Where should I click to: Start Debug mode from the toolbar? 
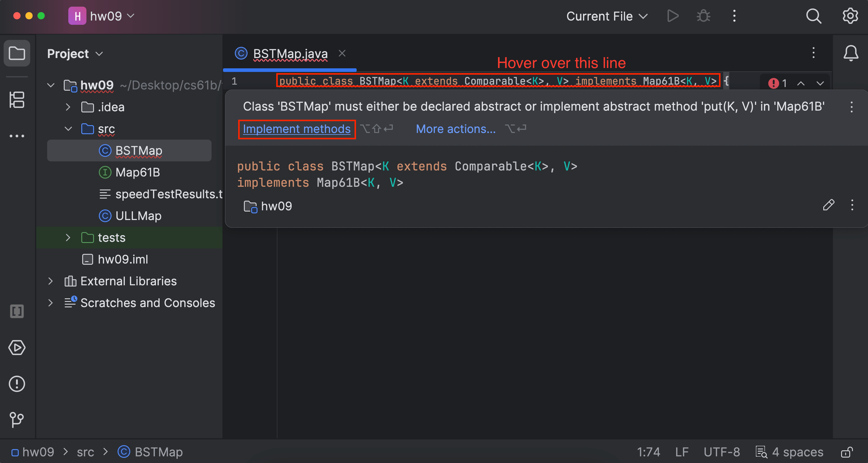pos(703,16)
